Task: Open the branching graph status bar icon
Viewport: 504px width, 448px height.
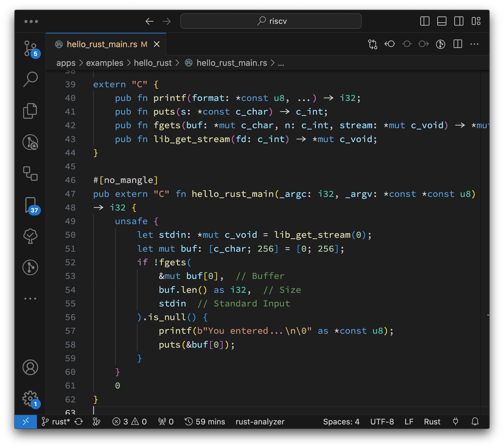Action: (x=96, y=422)
